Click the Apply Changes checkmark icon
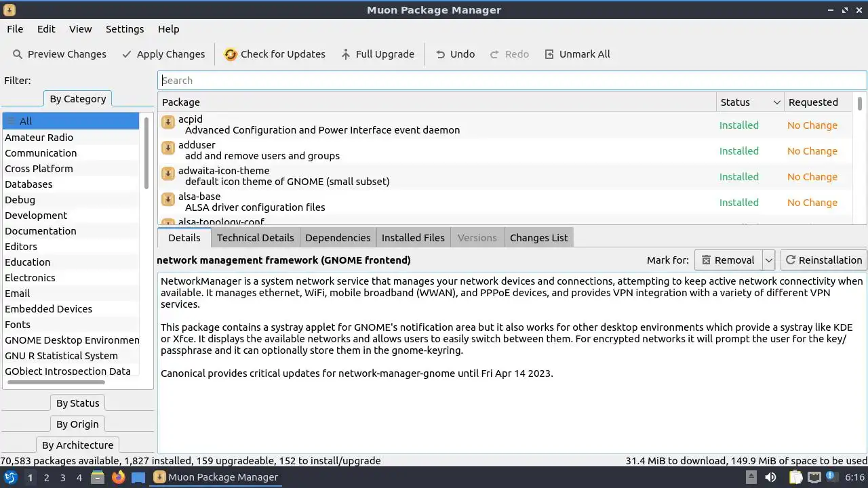 pyautogui.click(x=127, y=54)
